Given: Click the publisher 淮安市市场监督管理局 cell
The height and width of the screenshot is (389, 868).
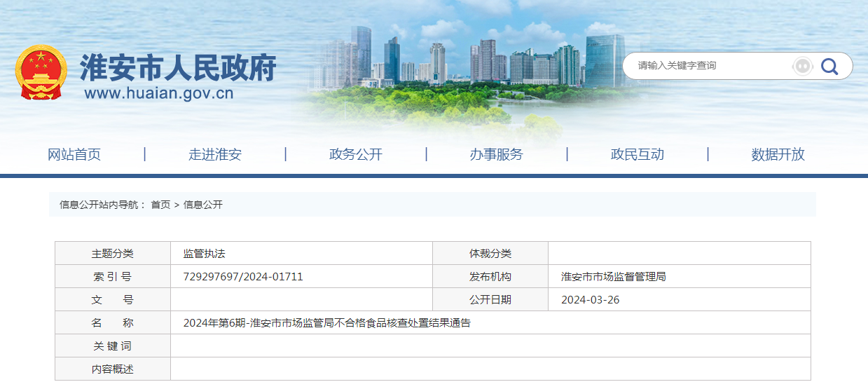Looking at the screenshot, I should pyautogui.click(x=614, y=277).
